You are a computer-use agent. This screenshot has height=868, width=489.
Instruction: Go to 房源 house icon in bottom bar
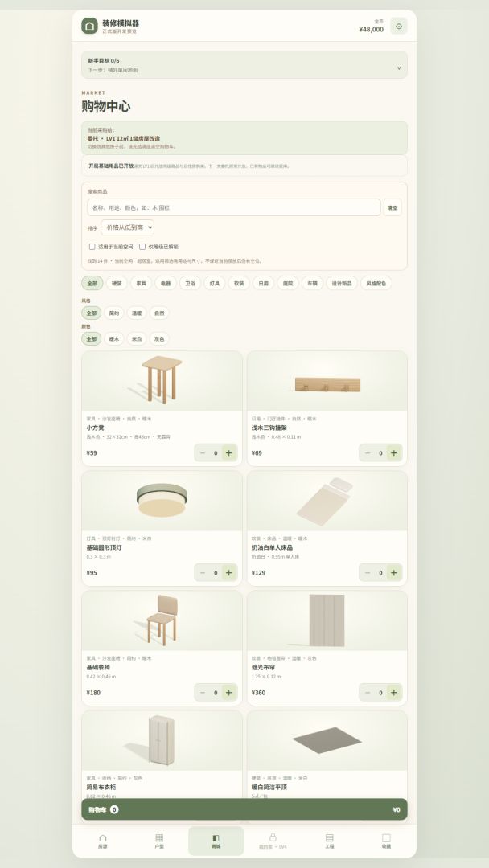tap(102, 838)
